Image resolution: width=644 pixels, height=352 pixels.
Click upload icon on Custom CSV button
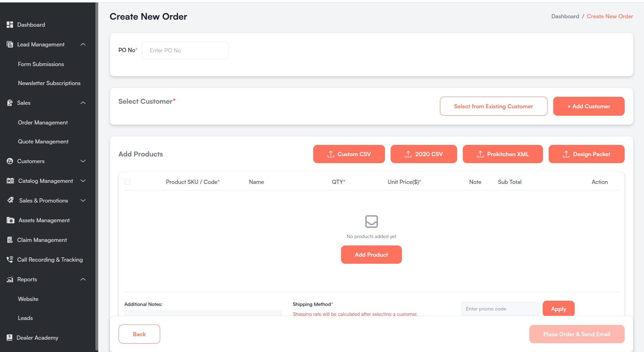331,154
